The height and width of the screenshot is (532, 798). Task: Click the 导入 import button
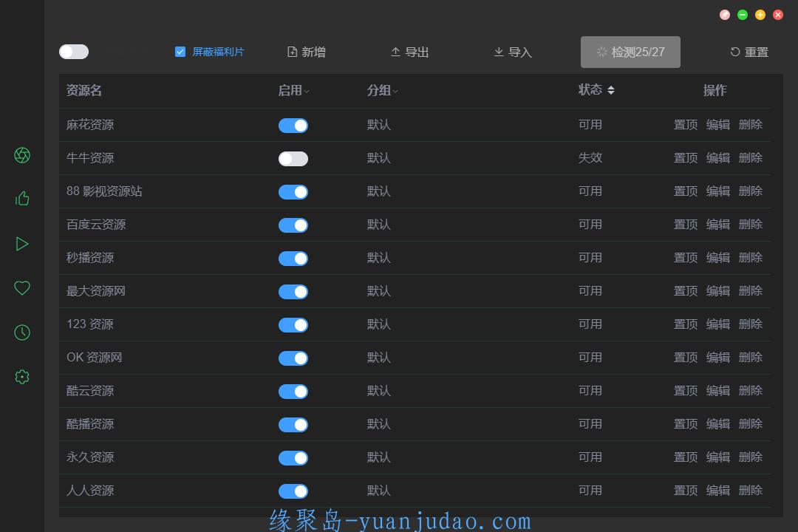[x=513, y=52]
